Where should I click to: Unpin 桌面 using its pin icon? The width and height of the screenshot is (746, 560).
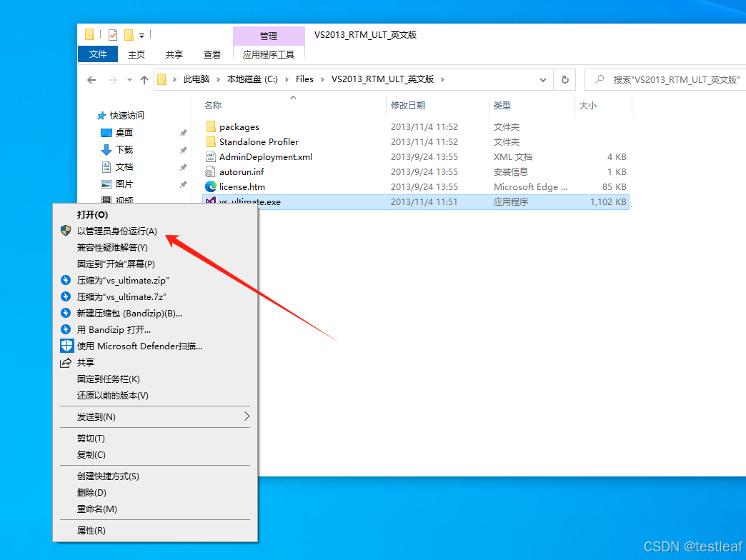[183, 133]
